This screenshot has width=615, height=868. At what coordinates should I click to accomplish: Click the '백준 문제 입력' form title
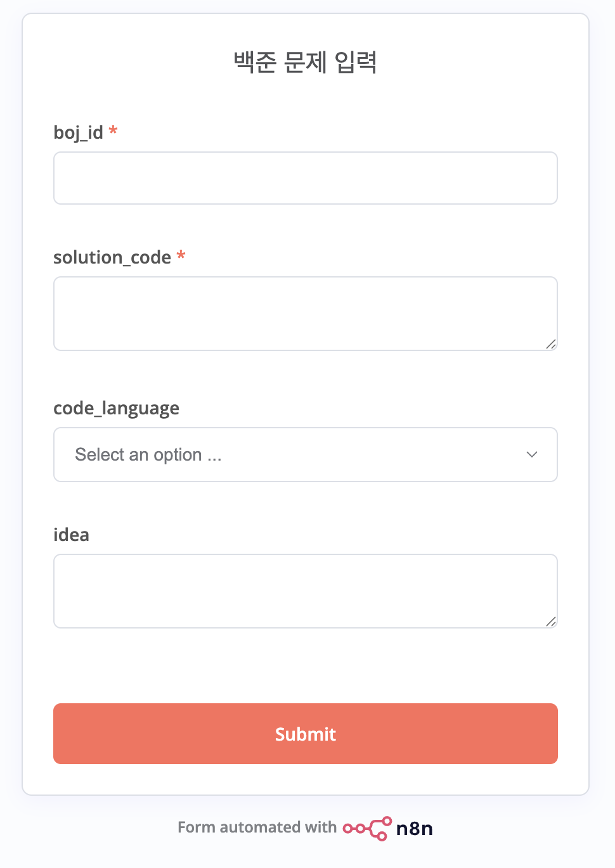click(x=306, y=62)
